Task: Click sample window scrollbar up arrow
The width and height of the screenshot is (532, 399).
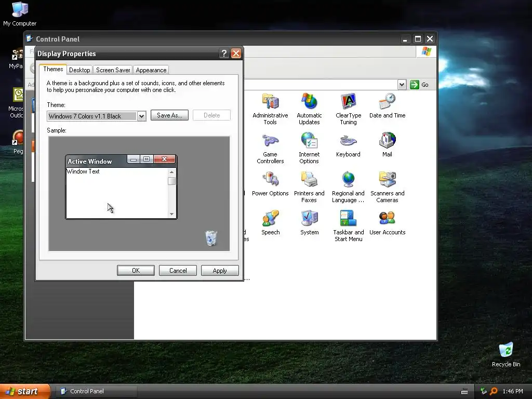Action: click(171, 172)
